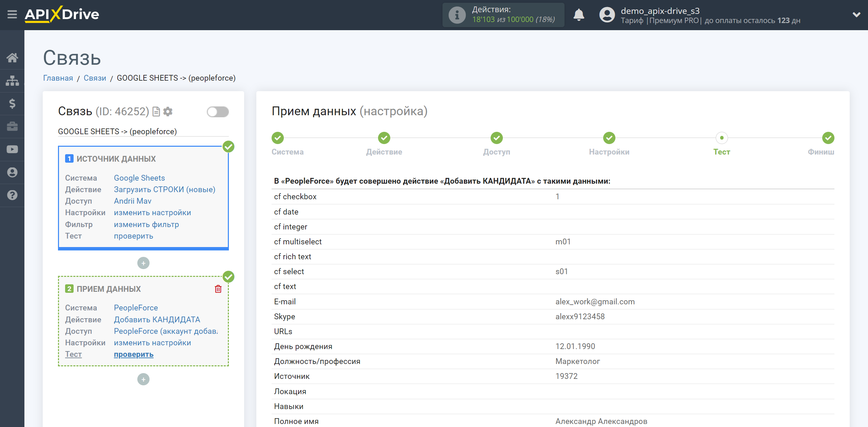The width and height of the screenshot is (868, 427).
Task: Click source изменить настройки link
Action: tap(153, 212)
